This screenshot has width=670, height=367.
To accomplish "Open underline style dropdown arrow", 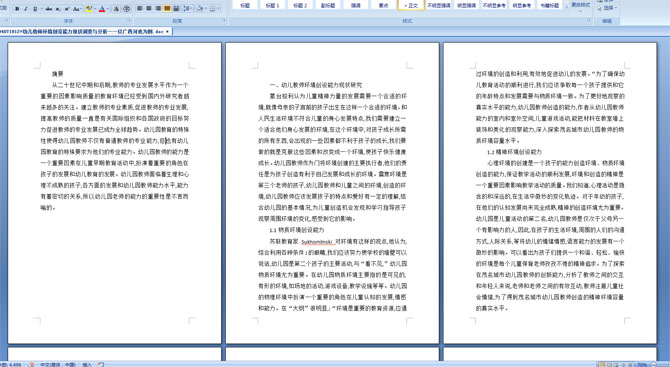I will coord(41,9).
